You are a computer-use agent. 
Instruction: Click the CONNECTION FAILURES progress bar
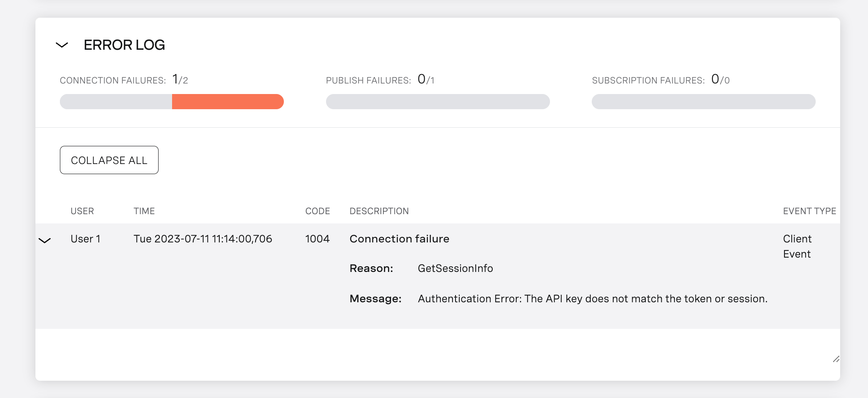tap(172, 102)
